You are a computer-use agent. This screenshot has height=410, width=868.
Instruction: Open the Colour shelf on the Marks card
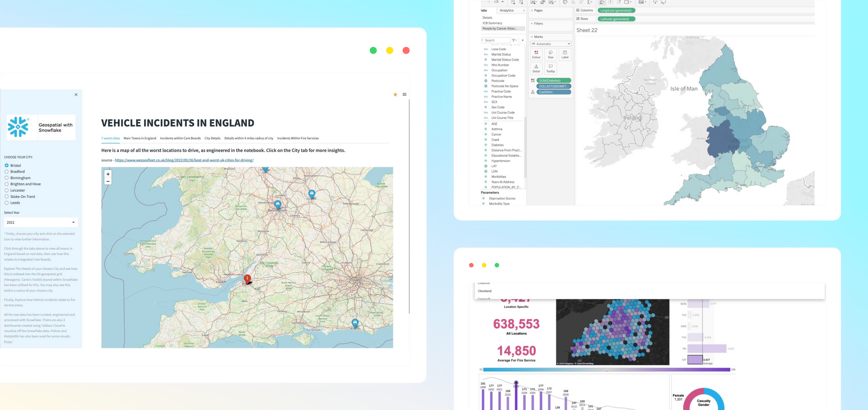point(536,54)
